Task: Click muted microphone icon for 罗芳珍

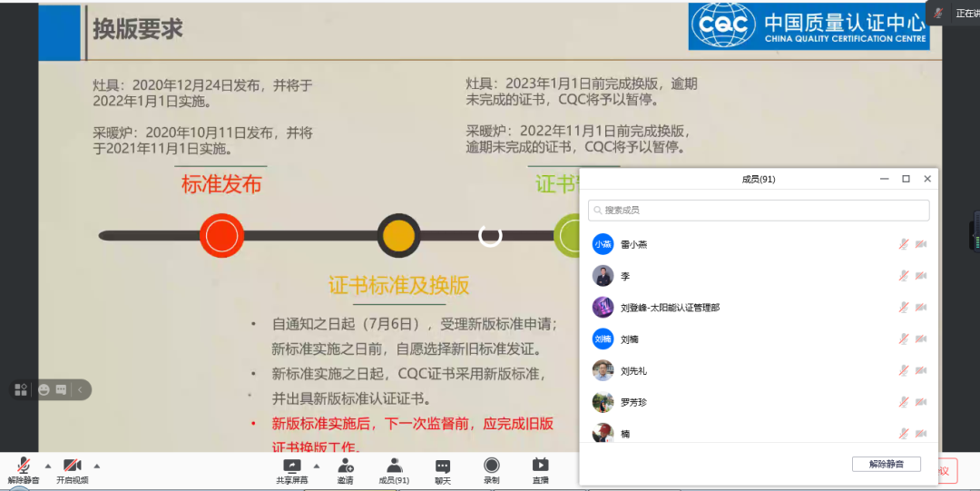Action: pyautogui.click(x=903, y=401)
